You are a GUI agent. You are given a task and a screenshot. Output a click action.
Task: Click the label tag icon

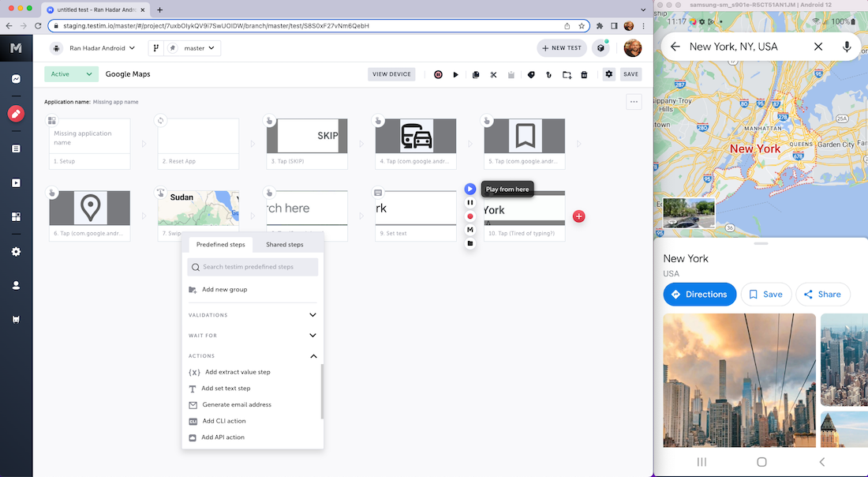(531, 74)
